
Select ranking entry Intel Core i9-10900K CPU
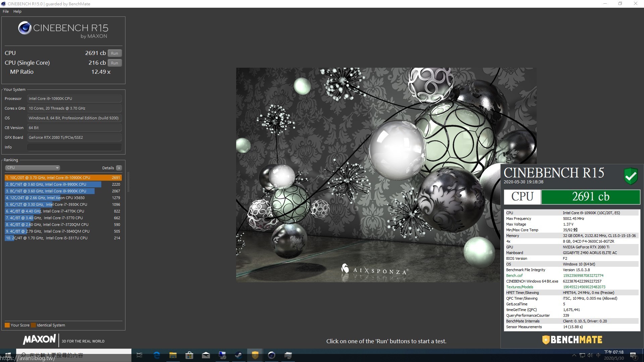(x=63, y=178)
